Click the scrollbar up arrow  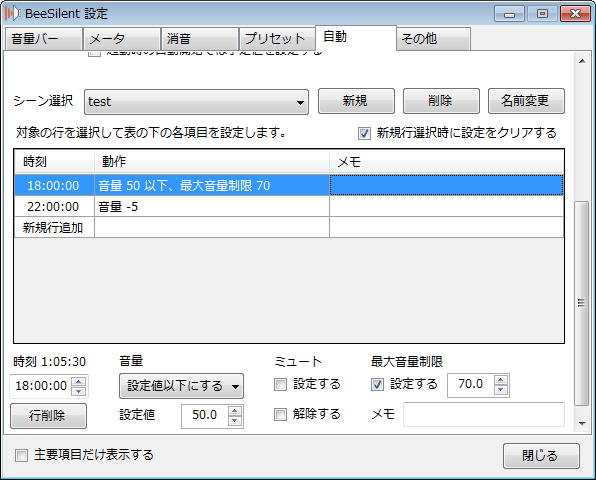[x=582, y=61]
